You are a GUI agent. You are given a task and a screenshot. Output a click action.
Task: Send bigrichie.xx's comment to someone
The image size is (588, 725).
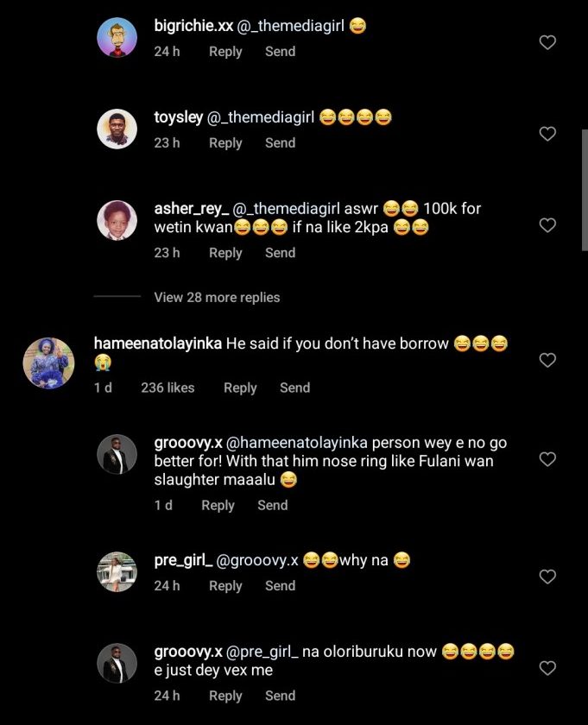coord(280,52)
